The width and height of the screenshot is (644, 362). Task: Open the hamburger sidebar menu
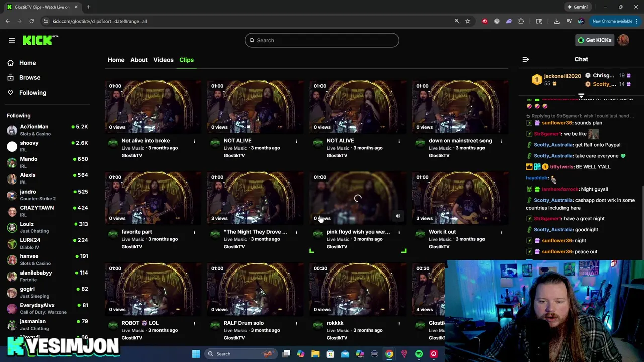coord(12,40)
